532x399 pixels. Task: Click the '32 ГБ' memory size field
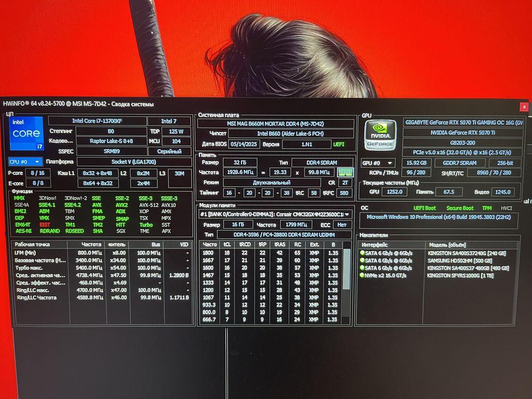pos(240,162)
